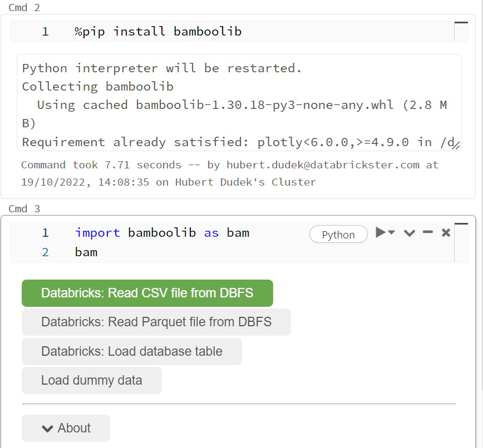This screenshot has width=483, height=448.
Task: Open the Python language selector pill
Action: pos(338,234)
